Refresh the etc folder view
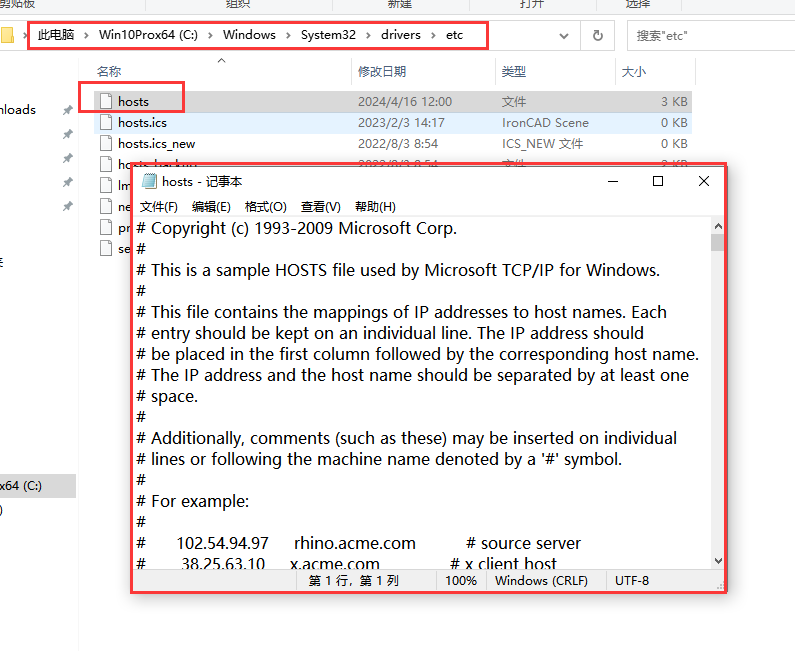 (x=598, y=35)
